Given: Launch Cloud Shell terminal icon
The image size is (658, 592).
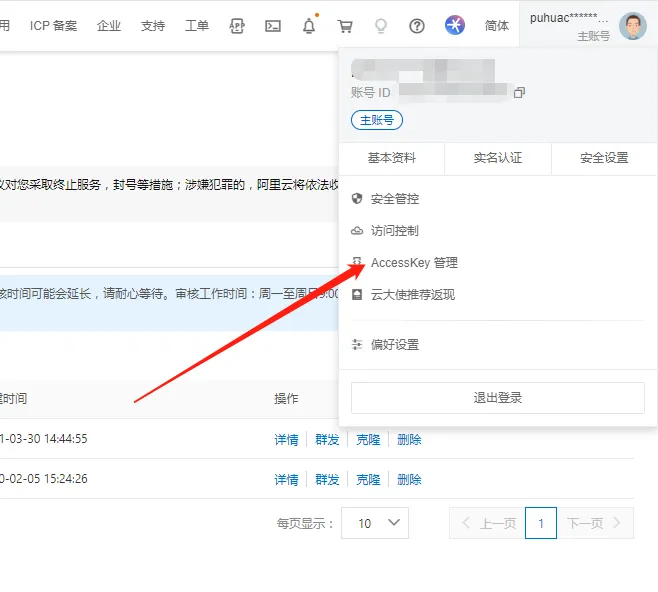Looking at the screenshot, I should point(273,26).
